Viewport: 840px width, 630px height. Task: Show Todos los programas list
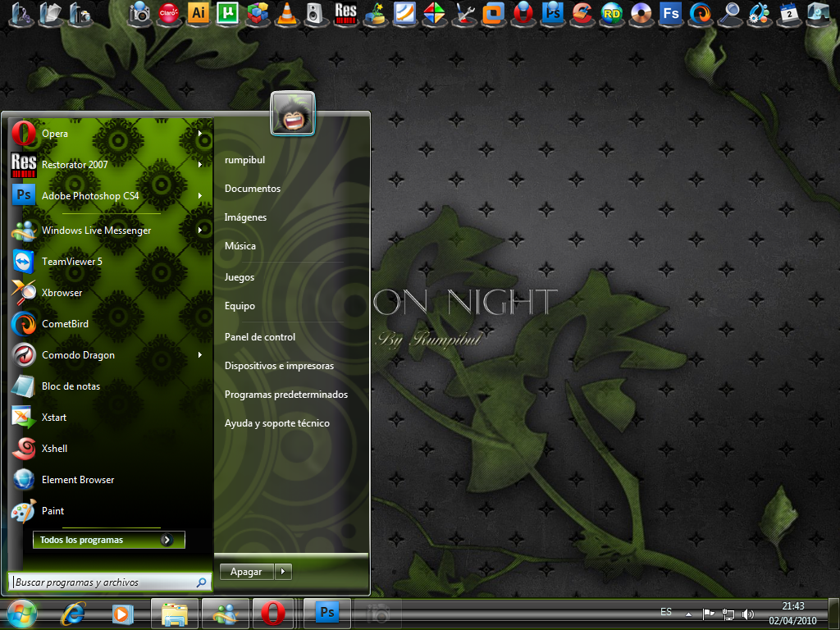[x=109, y=540]
